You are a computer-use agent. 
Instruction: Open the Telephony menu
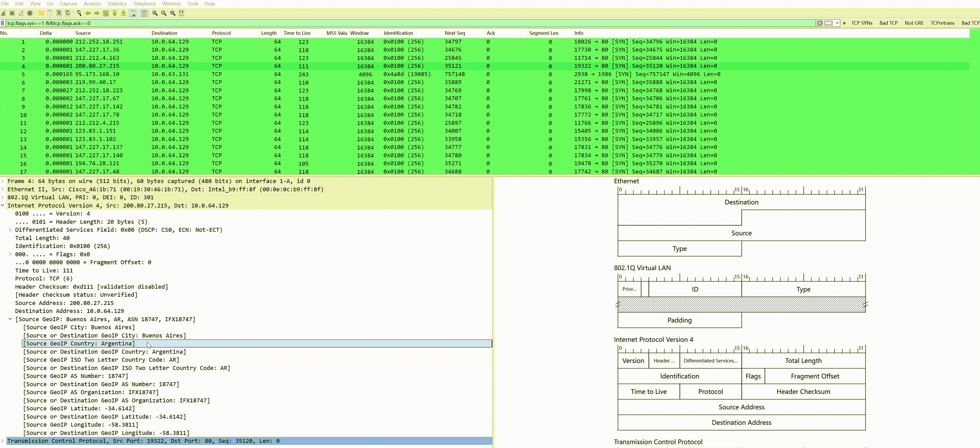click(145, 4)
